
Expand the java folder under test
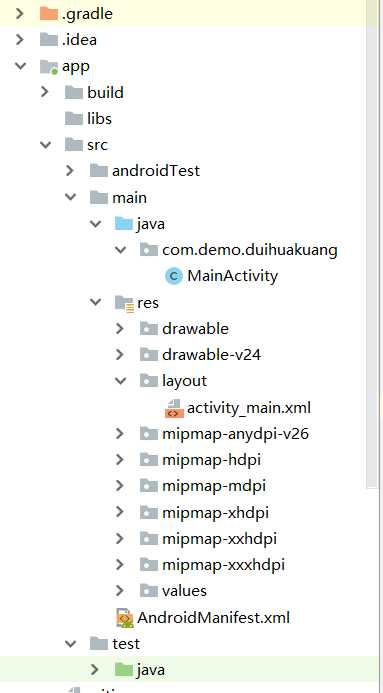pyautogui.click(x=95, y=670)
